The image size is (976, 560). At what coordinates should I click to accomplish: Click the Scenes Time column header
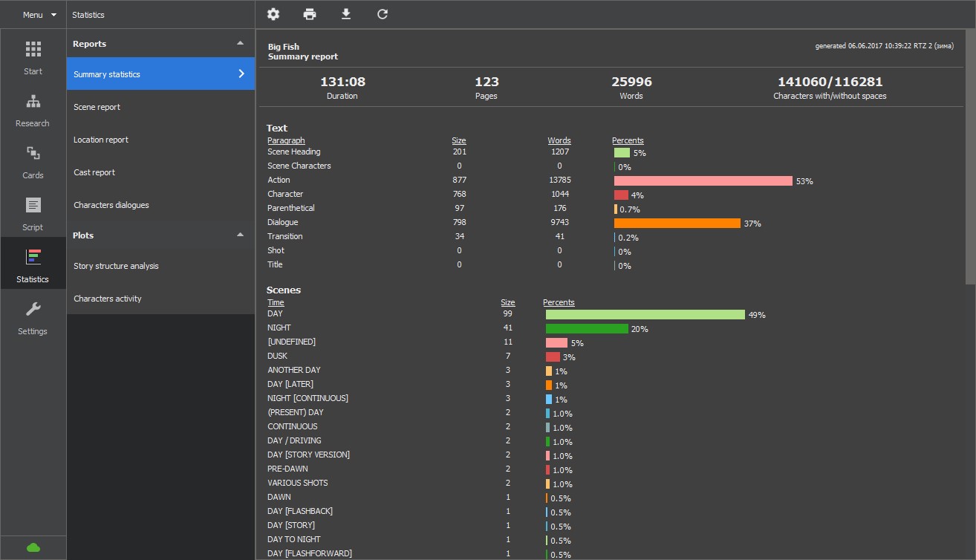point(276,302)
